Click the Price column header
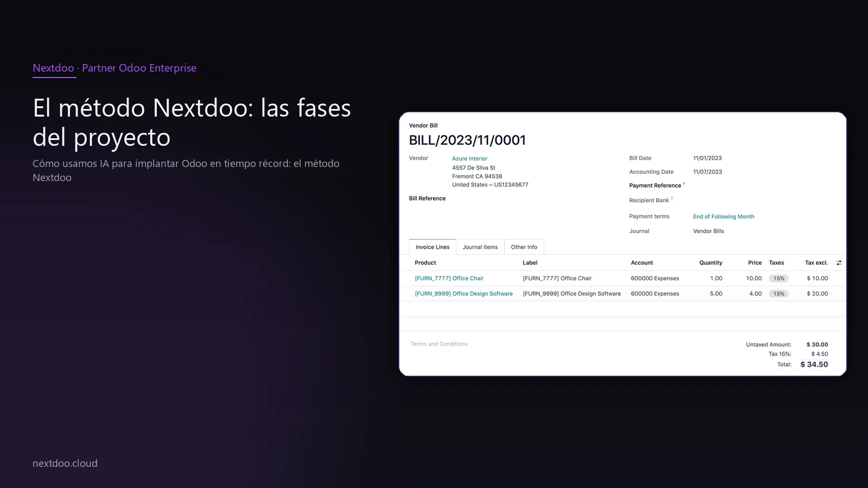The height and width of the screenshot is (488, 868). pyautogui.click(x=755, y=263)
